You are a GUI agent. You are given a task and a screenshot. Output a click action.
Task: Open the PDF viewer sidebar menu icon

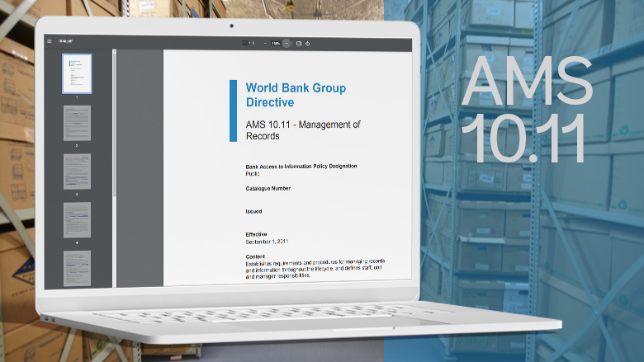(50, 41)
